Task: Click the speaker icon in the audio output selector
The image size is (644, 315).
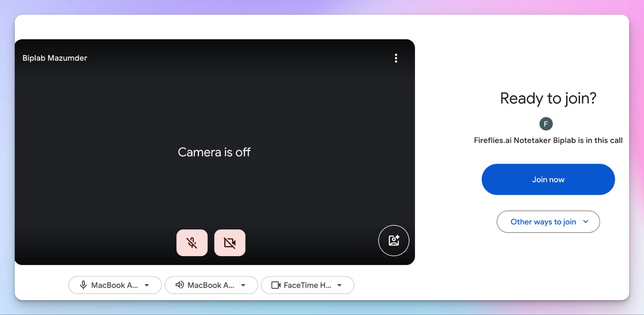Action: point(180,285)
